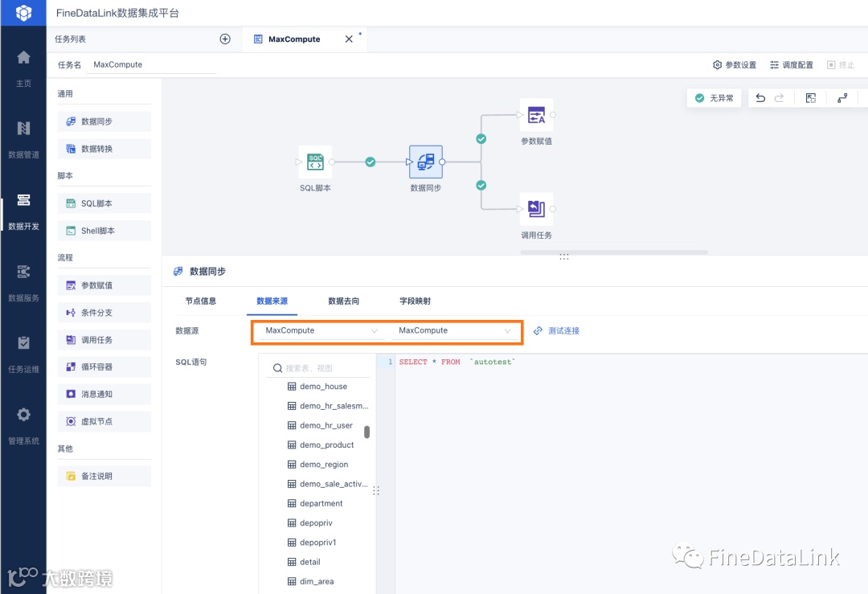Select table demo_hr_salesm... in the list
Screen dimensions: 868x594
click(x=328, y=406)
